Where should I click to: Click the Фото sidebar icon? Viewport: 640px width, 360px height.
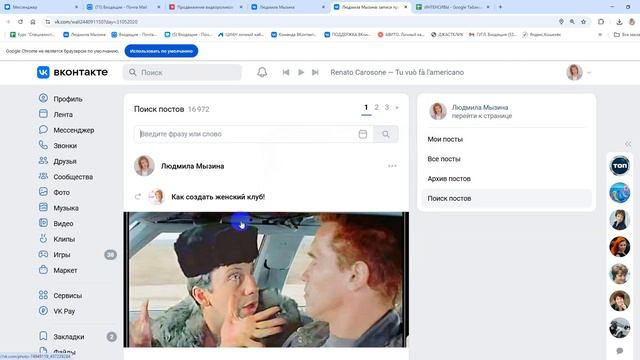pyautogui.click(x=43, y=191)
